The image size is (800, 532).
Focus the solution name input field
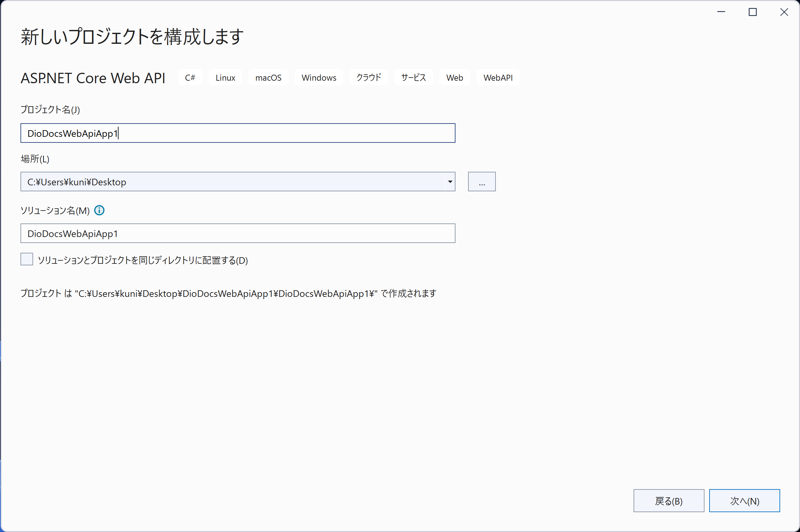(238, 233)
